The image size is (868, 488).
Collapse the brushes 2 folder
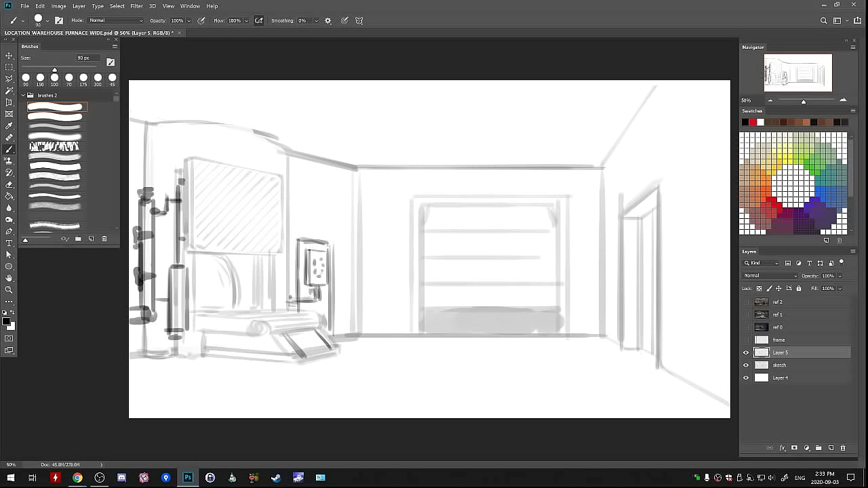pyautogui.click(x=23, y=96)
